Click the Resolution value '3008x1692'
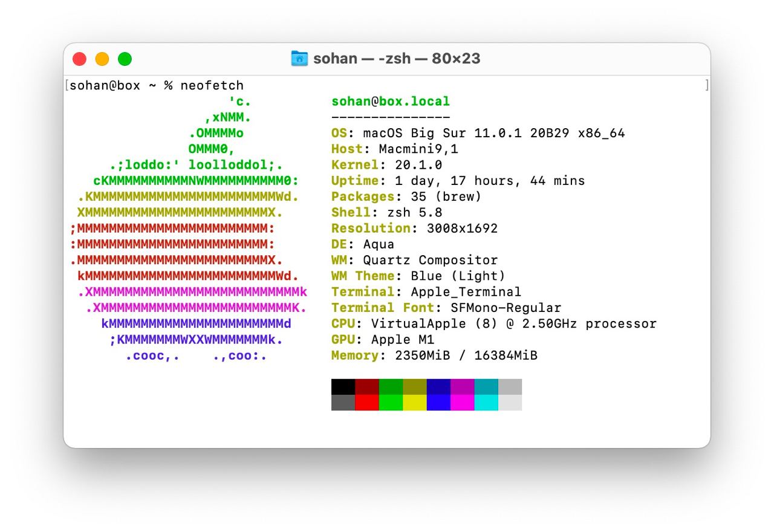Screen dimensions: 774x532 (x=462, y=229)
